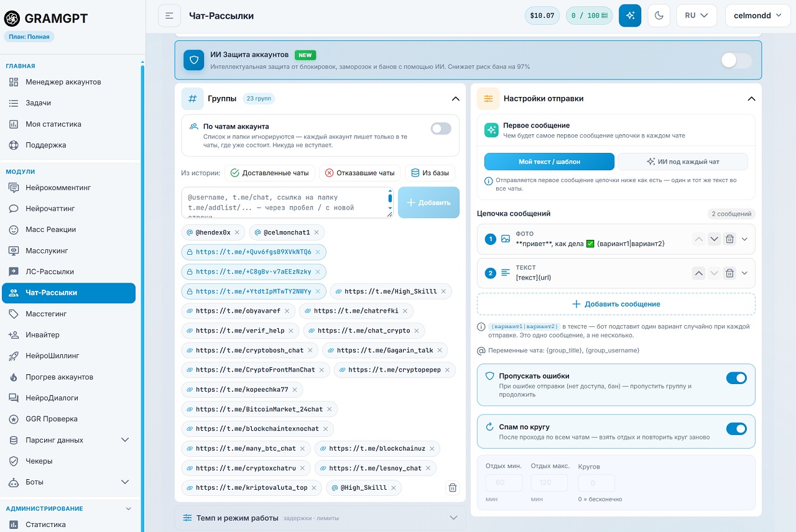The height and width of the screenshot is (532, 796).
Task: Remove @hendex0x chip with its X
Action: click(x=237, y=232)
